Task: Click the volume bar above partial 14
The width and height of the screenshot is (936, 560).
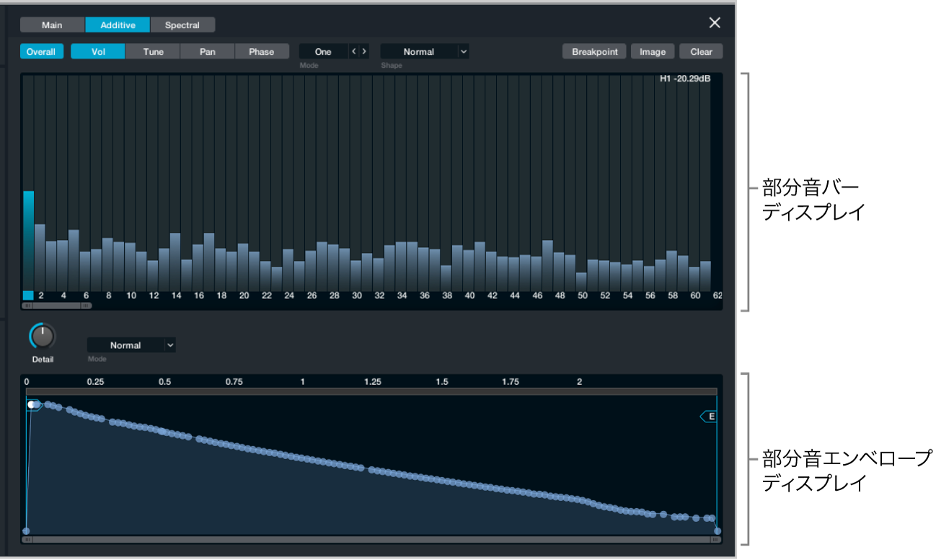Action: click(x=175, y=261)
